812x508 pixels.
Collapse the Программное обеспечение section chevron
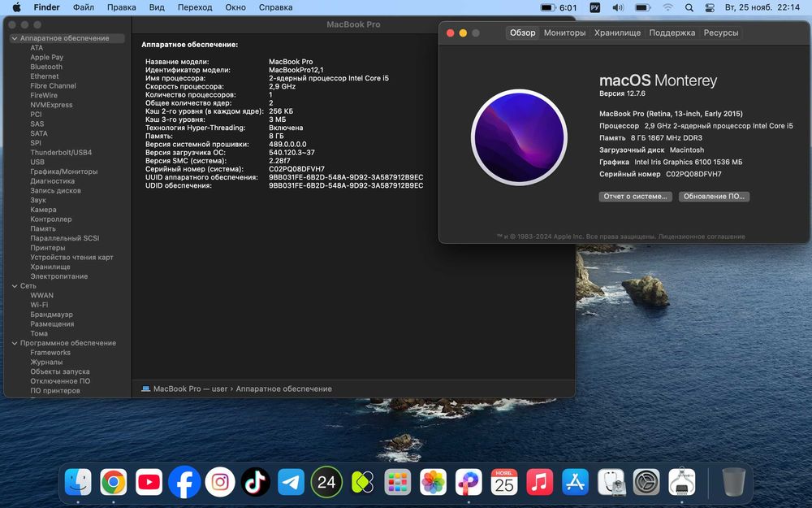coord(15,343)
